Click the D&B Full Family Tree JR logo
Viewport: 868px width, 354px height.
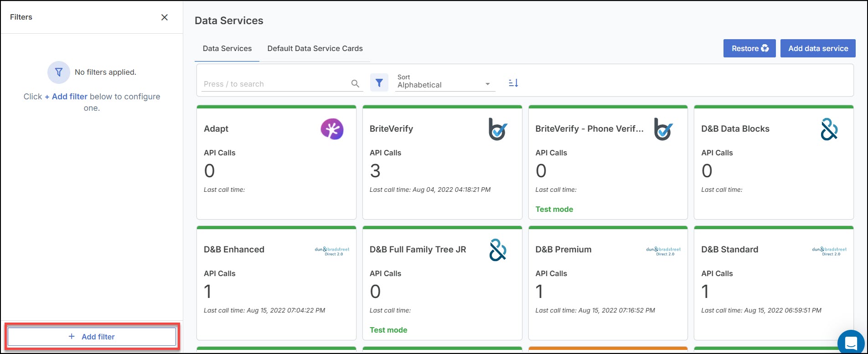click(498, 250)
